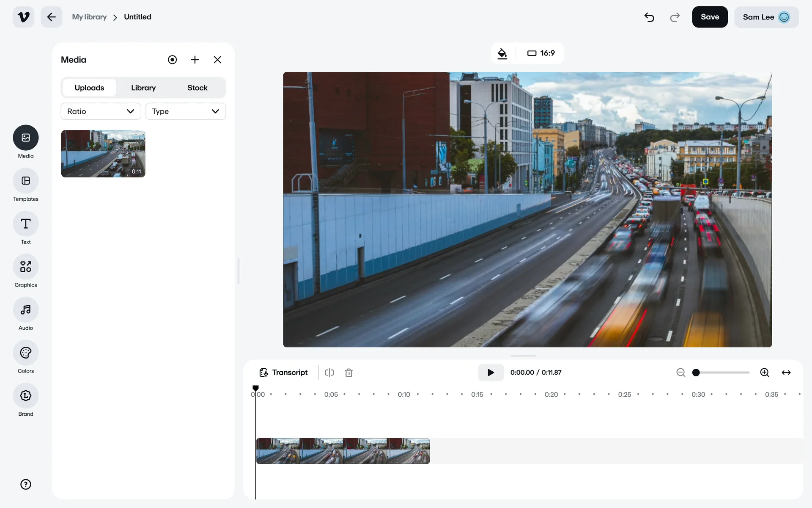Click the timeline zoom slider handle
Image resolution: width=812 pixels, height=508 pixels.
coord(696,373)
